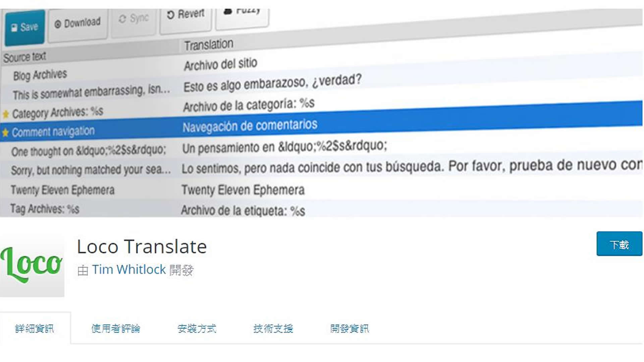Click the 'Un pensamiento en' translation
This screenshot has width=644, height=362.
click(284, 147)
